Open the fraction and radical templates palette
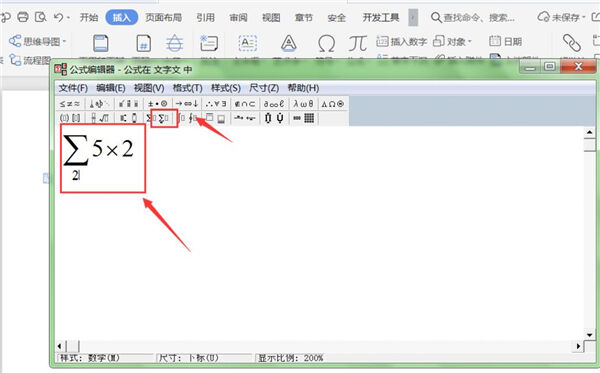The height and width of the screenshot is (373, 600). point(99,118)
